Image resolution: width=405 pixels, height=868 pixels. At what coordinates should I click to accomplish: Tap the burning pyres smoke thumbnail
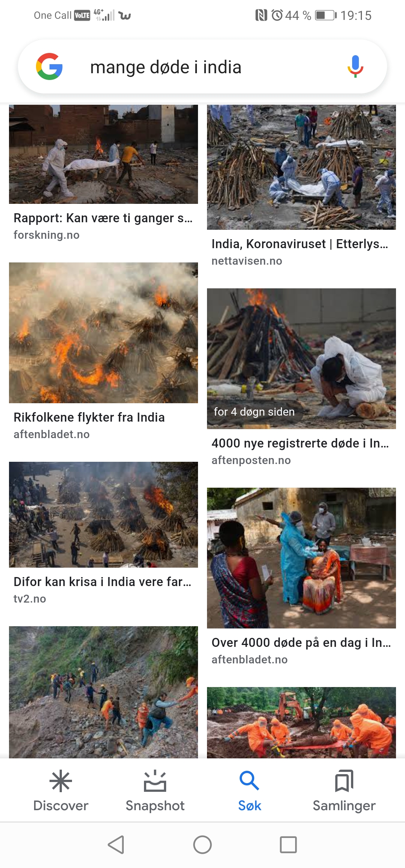103,333
